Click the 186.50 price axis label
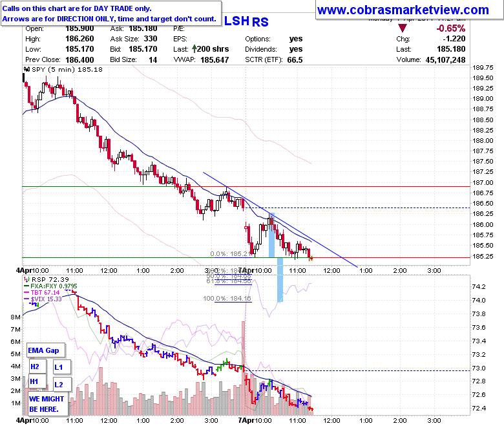The image size is (504, 426). 483,203
